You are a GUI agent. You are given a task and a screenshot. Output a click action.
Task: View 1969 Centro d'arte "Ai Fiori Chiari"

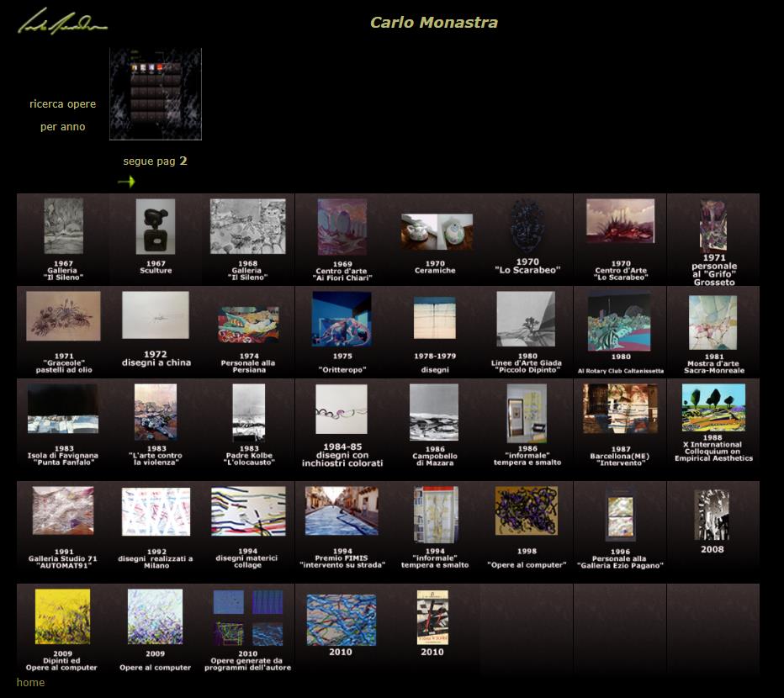tap(342, 227)
